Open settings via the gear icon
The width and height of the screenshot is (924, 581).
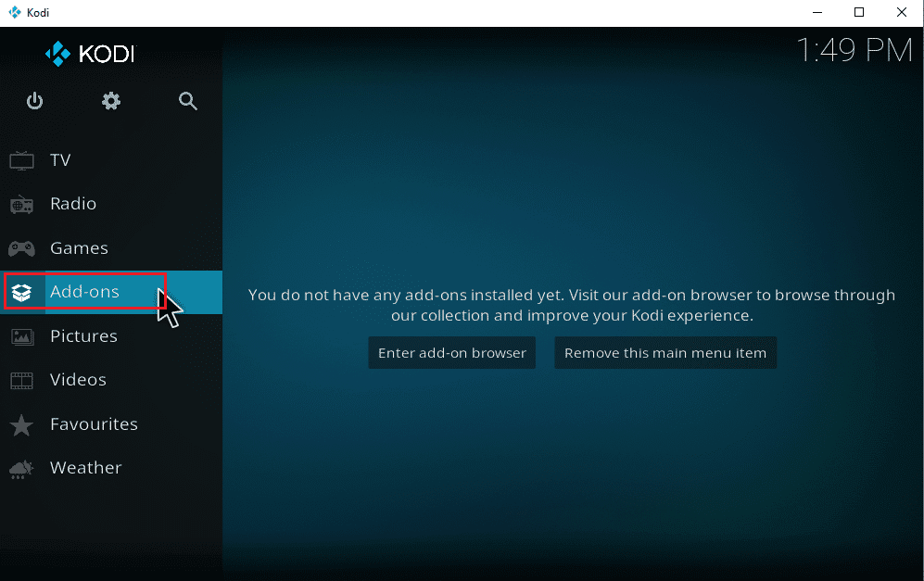[x=111, y=101]
